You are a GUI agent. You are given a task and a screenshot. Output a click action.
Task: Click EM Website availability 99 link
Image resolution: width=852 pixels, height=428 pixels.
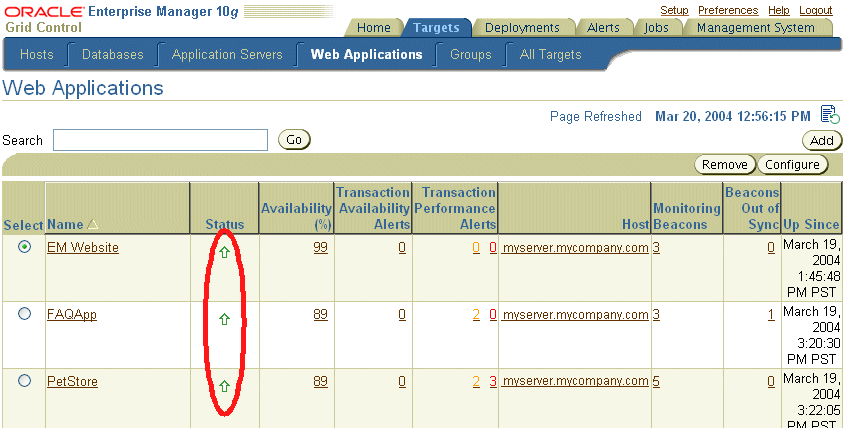321,247
